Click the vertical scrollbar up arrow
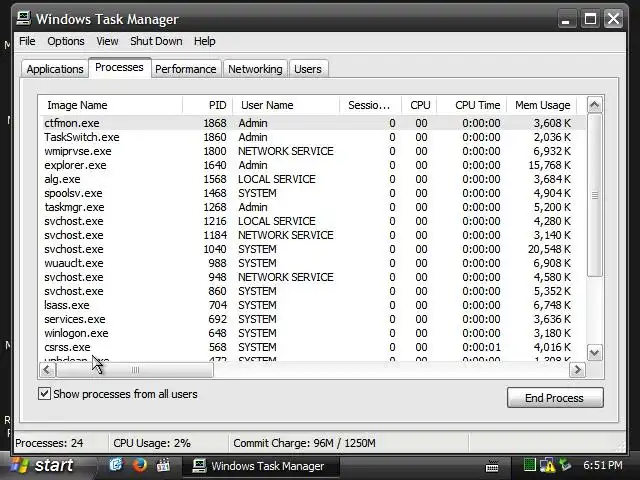 594,105
